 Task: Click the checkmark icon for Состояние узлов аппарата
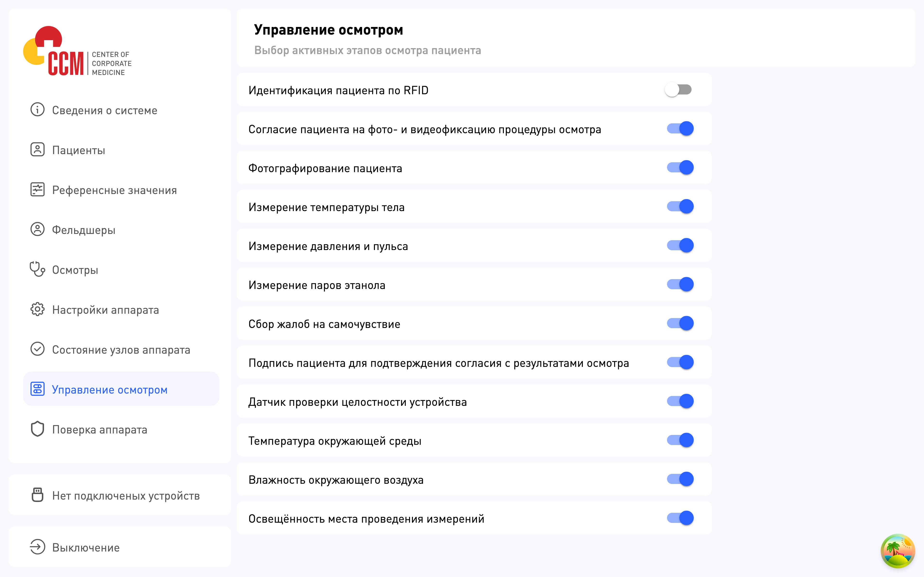tap(38, 349)
